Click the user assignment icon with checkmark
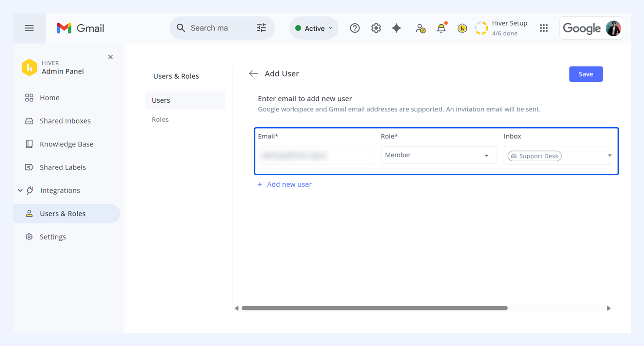 coord(421,28)
